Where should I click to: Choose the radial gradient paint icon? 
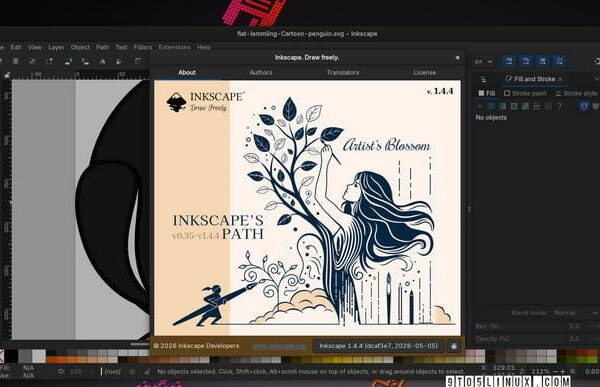(514, 106)
